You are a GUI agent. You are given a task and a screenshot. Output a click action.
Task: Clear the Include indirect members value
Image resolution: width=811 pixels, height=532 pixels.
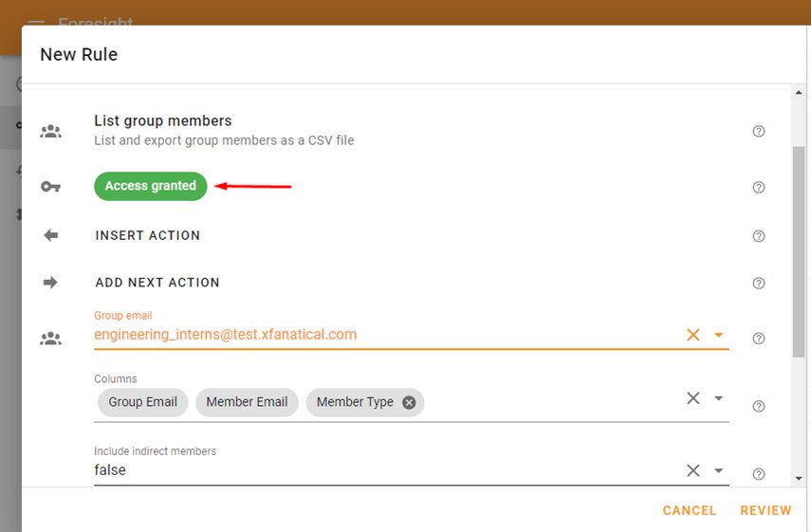pos(693,470)
